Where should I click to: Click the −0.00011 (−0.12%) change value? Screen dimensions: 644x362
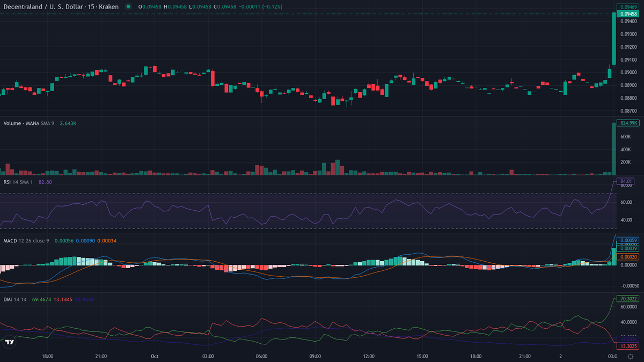261,6
